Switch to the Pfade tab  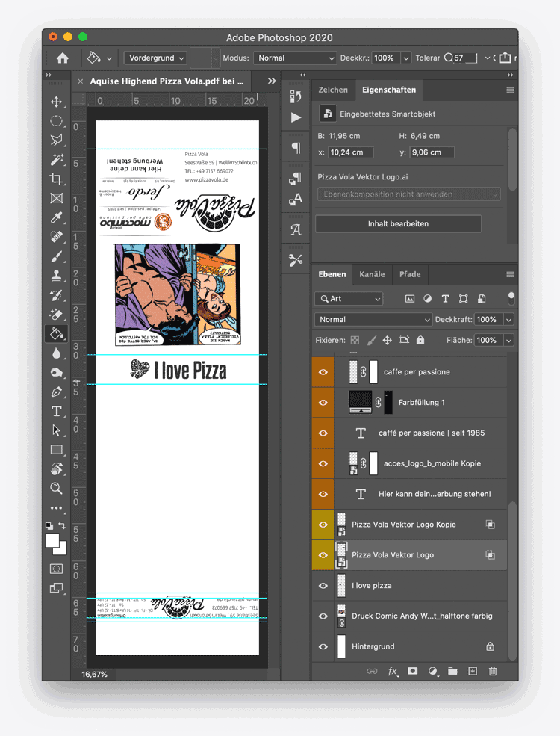[410, 274]
